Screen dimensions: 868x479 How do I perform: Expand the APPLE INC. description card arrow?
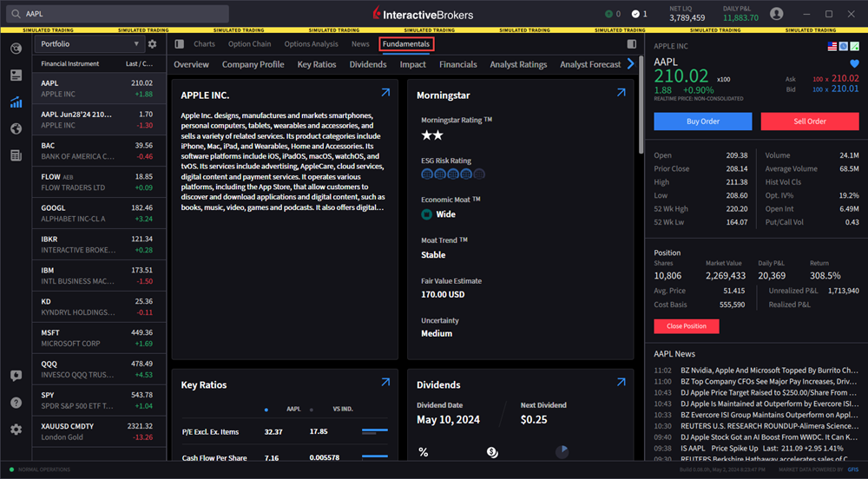pyautogui.click(x=385, y=93)
